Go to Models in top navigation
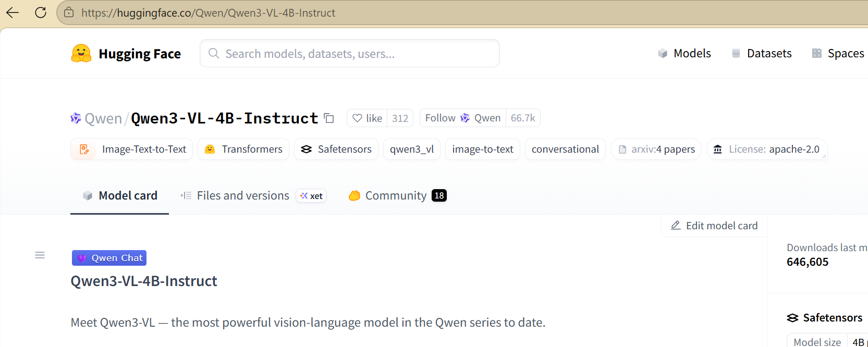The width and height of the screenshot is (868, 347). point(684,54)
